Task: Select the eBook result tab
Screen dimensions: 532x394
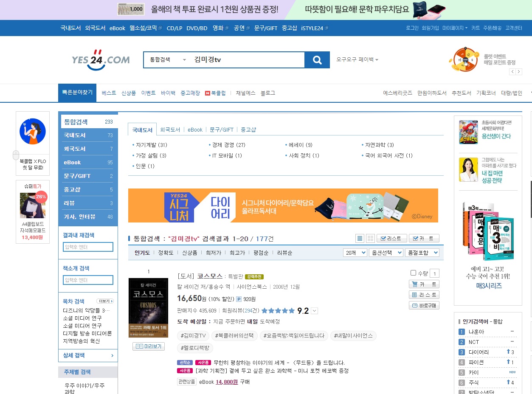Action: pos(195,129)
